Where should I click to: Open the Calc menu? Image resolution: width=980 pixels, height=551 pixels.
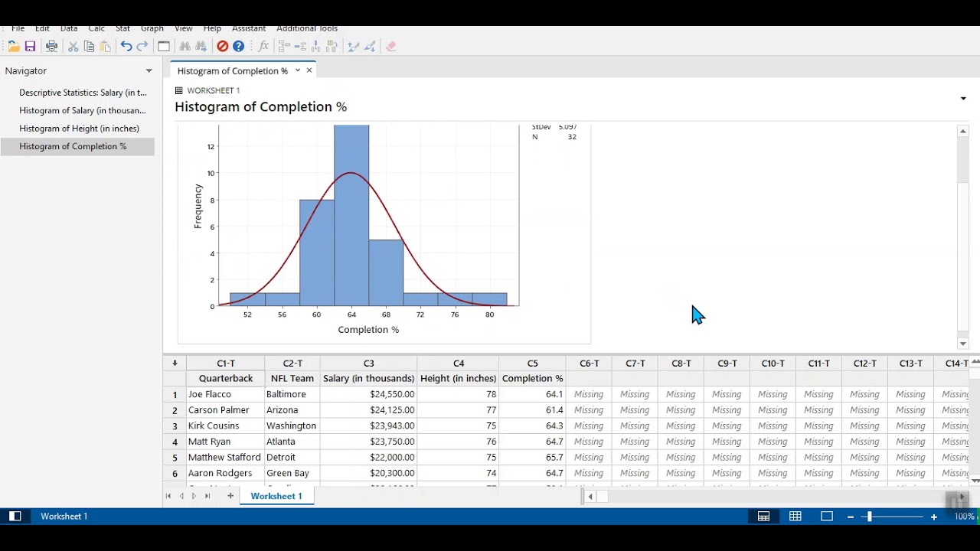pos(96,28)
